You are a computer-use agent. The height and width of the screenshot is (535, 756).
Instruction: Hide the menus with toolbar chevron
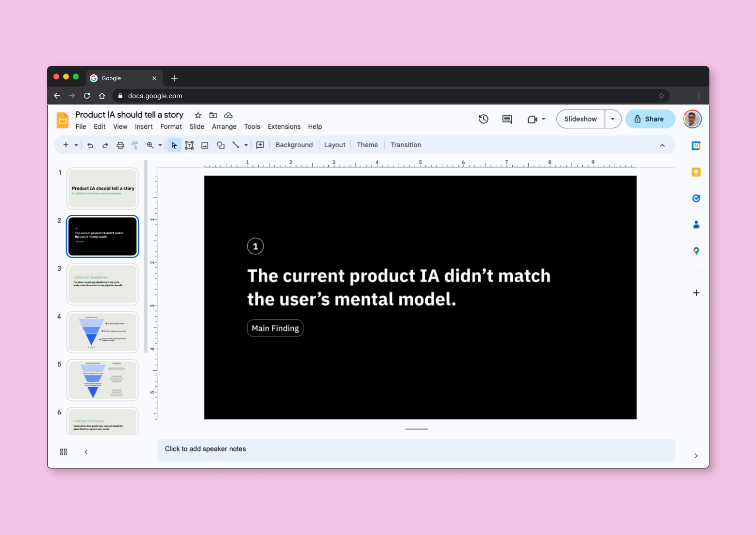pos(662,145)
